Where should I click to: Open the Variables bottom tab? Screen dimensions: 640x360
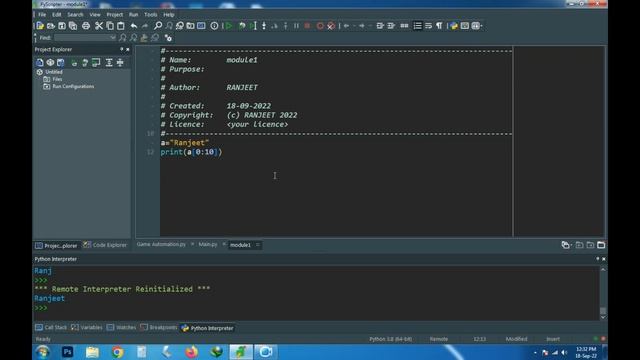point(87,327)
